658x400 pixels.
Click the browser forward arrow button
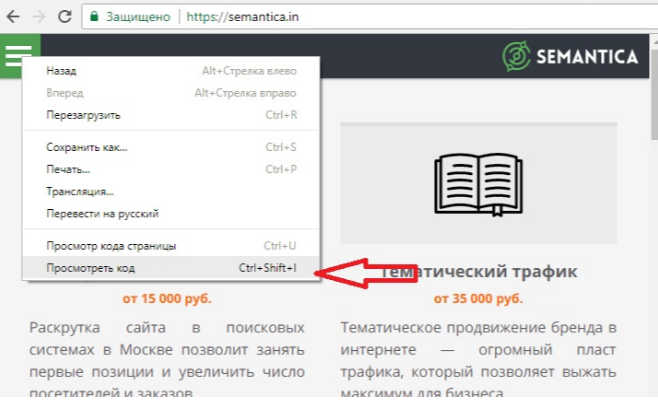click(x=39, y=17)
